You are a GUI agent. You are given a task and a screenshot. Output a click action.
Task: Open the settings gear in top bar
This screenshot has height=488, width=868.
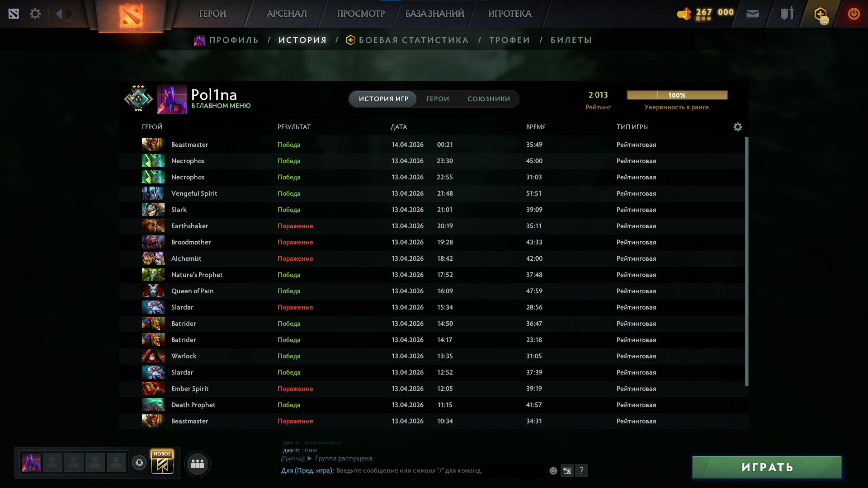coord(35,14)
